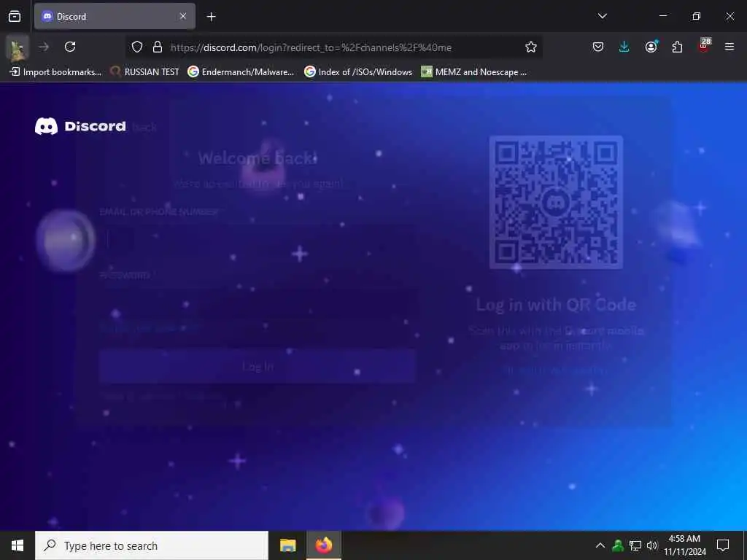Open Save to Pocket button
This screenshot has width=747, height=560.
(598, 47)
